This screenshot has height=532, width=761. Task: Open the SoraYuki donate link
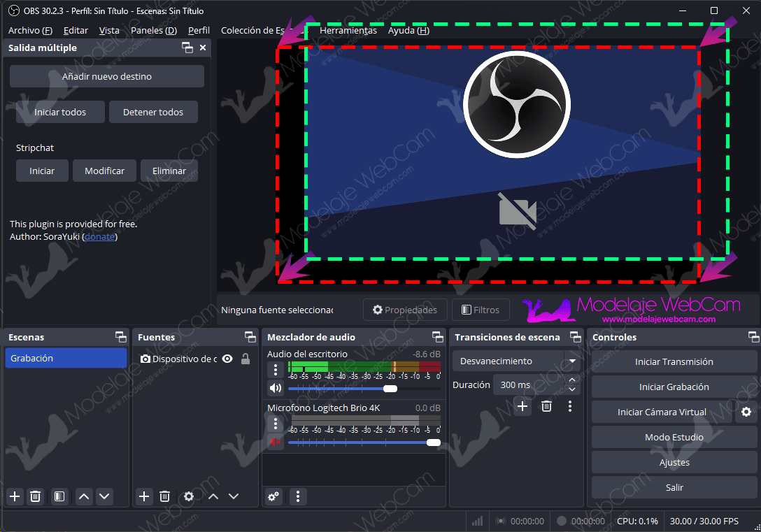(x=99, y=237)
